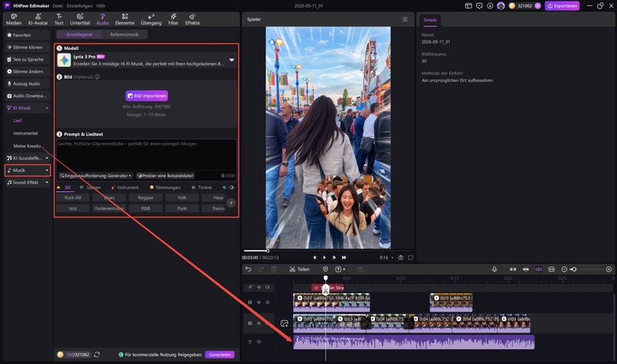The image size is (617, 364).
Task: Open the Datei menu
Action: tap(57, 6)
